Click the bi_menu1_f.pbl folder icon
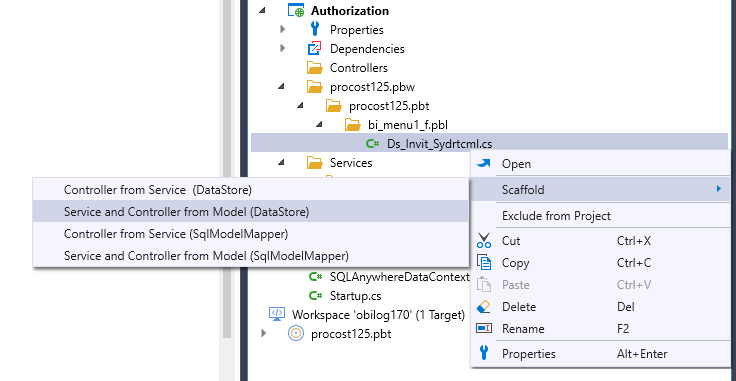The image size is (736, 381). point(353,125)
